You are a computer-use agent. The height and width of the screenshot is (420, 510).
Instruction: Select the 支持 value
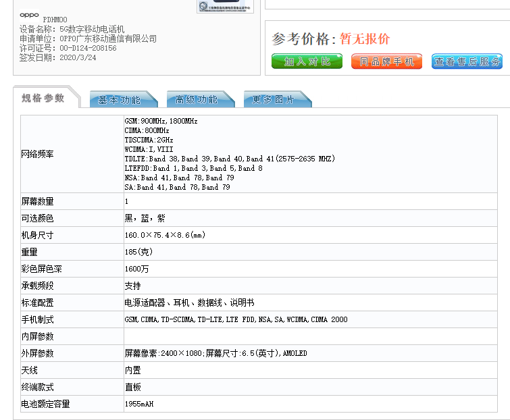click(x=132, y=286)
